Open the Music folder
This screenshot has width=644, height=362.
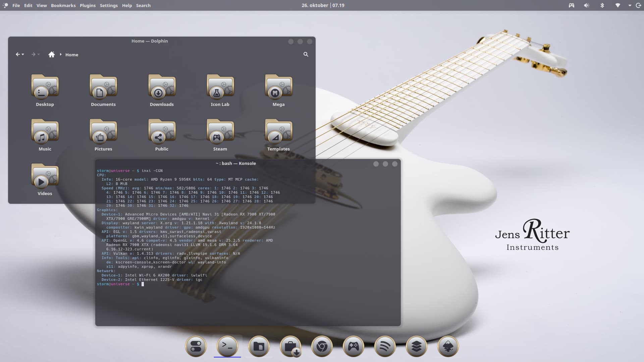(x=45, y=132)
